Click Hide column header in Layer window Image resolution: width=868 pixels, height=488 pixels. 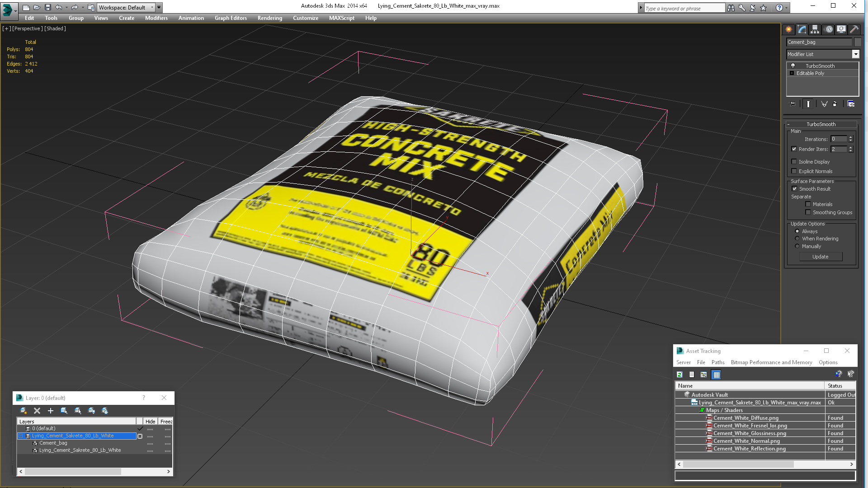tap(150, 422)
